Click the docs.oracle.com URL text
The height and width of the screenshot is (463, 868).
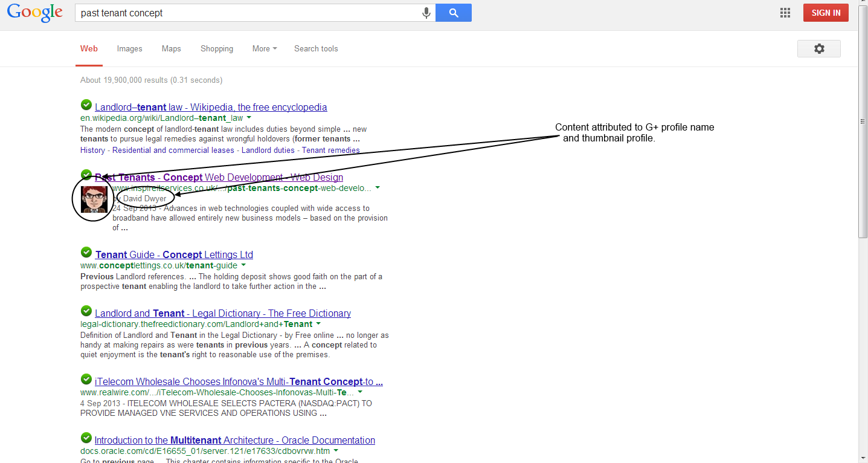(x=205, y=451)
